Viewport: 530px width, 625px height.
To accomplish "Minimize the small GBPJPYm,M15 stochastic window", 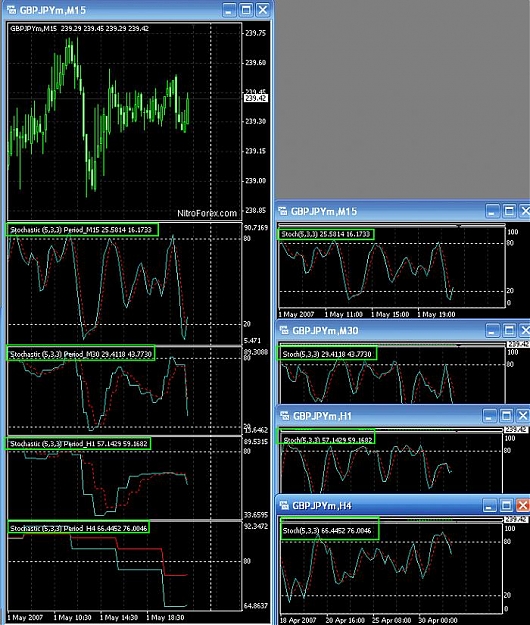I will pos(492,211).
